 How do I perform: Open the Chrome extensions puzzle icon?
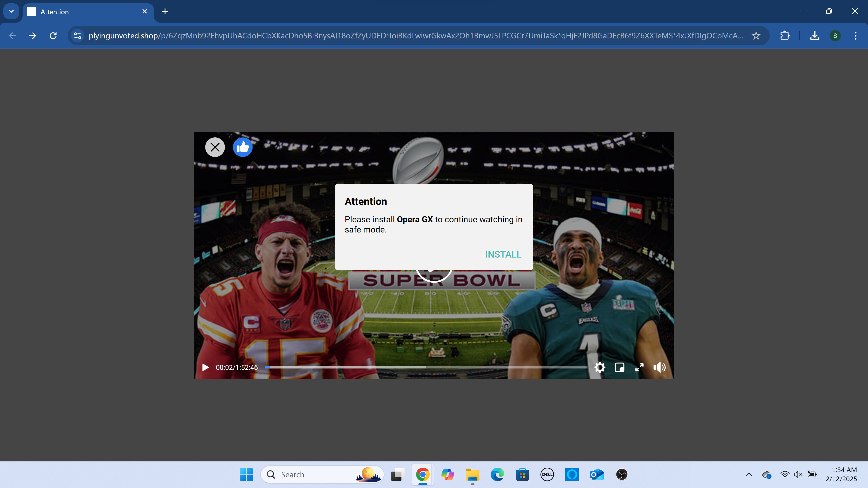click(785, 36)
